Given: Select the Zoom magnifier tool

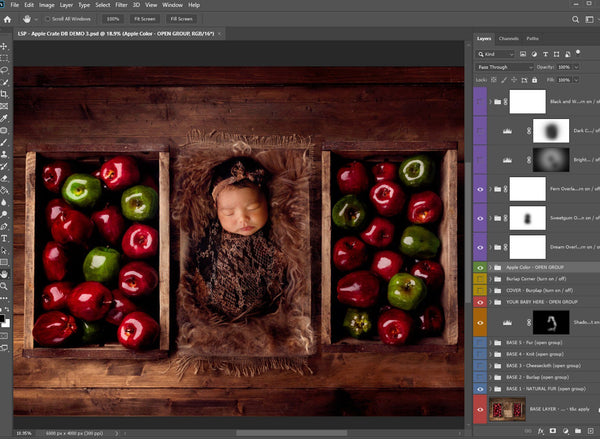Looking at the screenshot, I should coord(5,285).
